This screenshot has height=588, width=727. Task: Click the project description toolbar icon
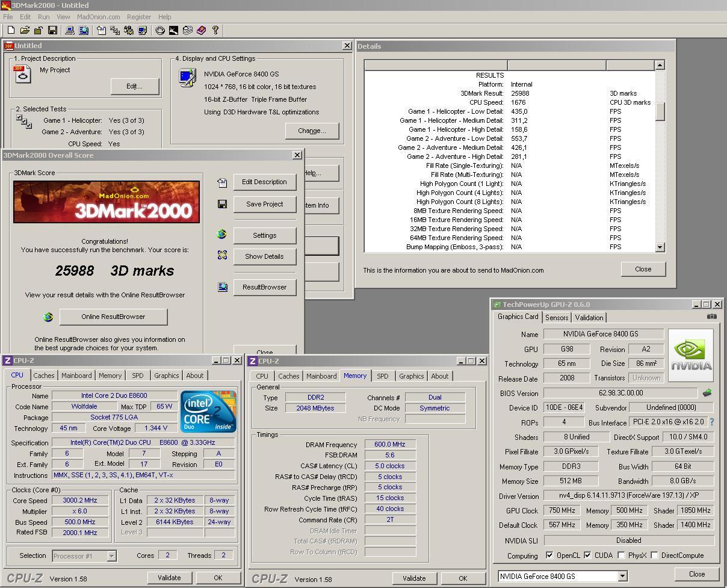[101, 30]
